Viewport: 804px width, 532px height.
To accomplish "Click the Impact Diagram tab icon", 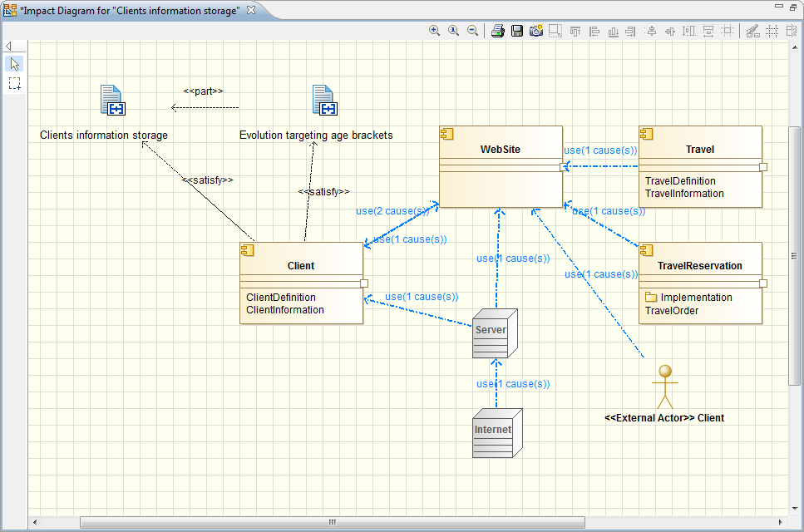I will pyautogui.click(x=10, y=10).
